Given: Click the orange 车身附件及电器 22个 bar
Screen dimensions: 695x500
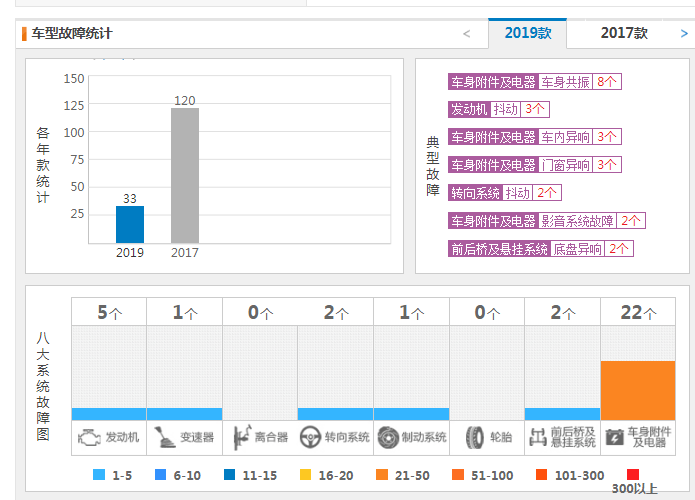Looking at the screenshot, I should (x=638, y=391).
